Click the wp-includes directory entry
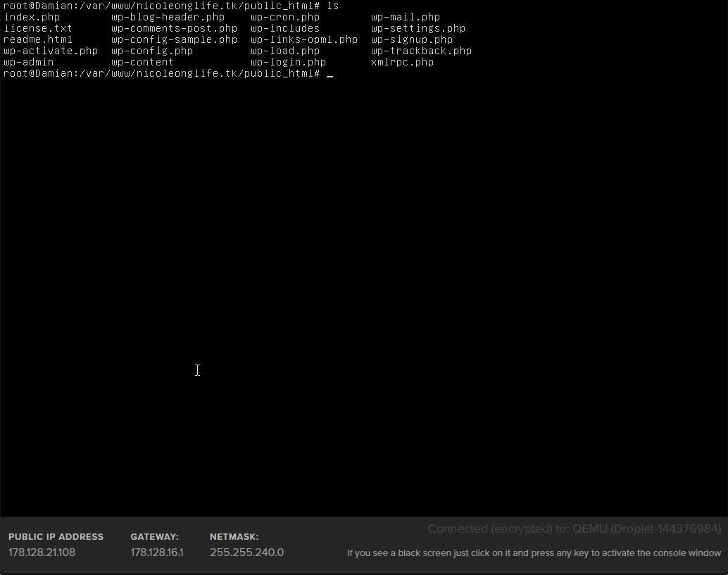 tap(285, 28)
